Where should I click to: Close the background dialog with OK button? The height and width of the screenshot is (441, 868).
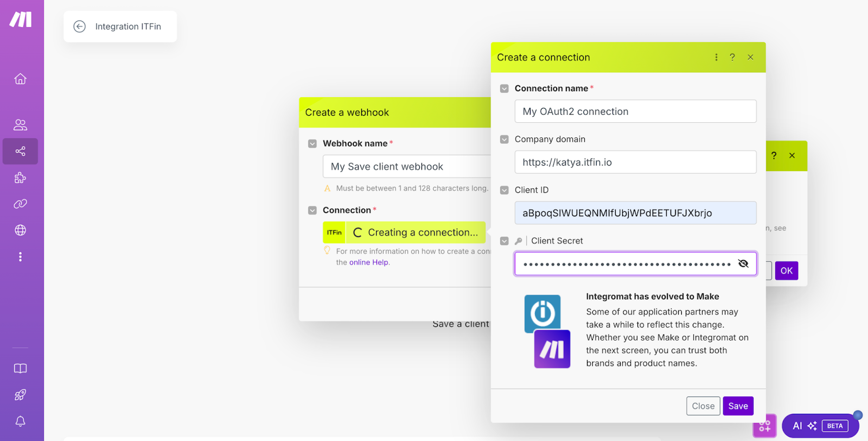pyautogui.click(x=787, y=270)
